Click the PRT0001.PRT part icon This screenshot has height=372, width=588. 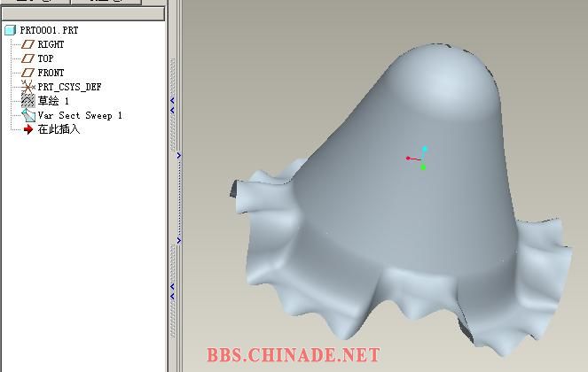(10, 30)
